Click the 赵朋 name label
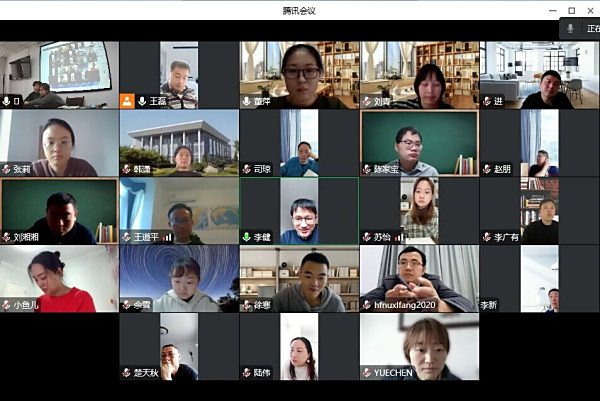This screenshot has width=600, height=401. click(x=502, y=169)
